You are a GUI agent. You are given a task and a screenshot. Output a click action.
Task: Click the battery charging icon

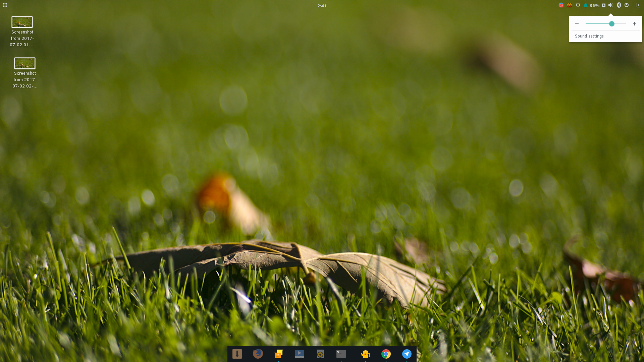tap(604, 5)
